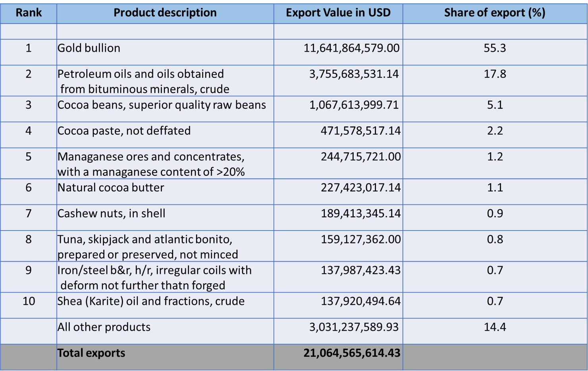Image resolution: width=588 pixels, height=371 pixels.
Task: Click the Export Value in USD header
Action: point(338,13)
